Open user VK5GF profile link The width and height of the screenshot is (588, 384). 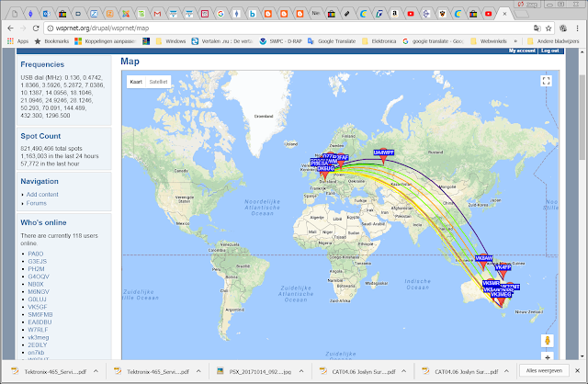pos(38,307)
